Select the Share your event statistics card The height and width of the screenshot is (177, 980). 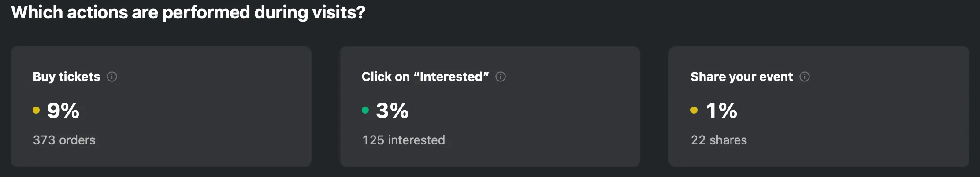tap(819, 107)
